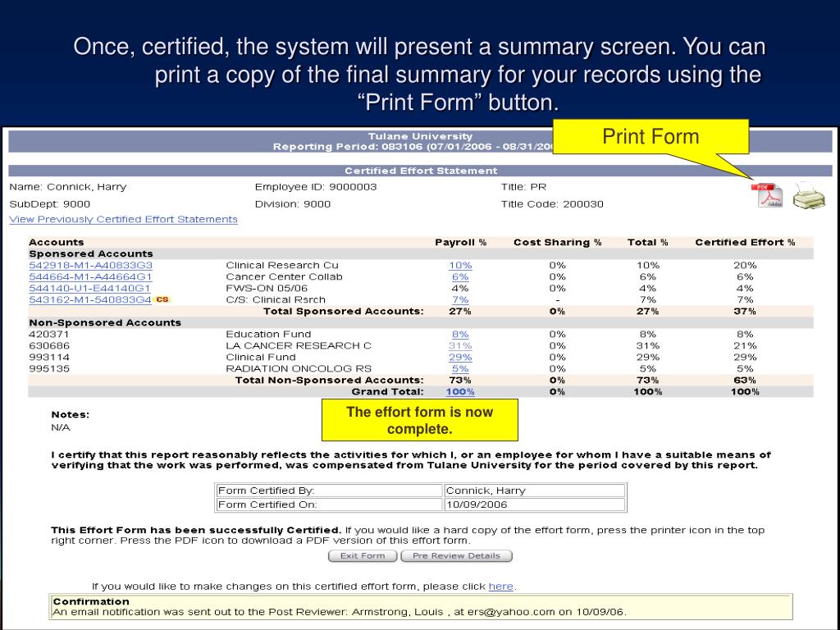Select the Cost Sharing % column header
This screenshot has height=630, width=840.
coord(558,242)
